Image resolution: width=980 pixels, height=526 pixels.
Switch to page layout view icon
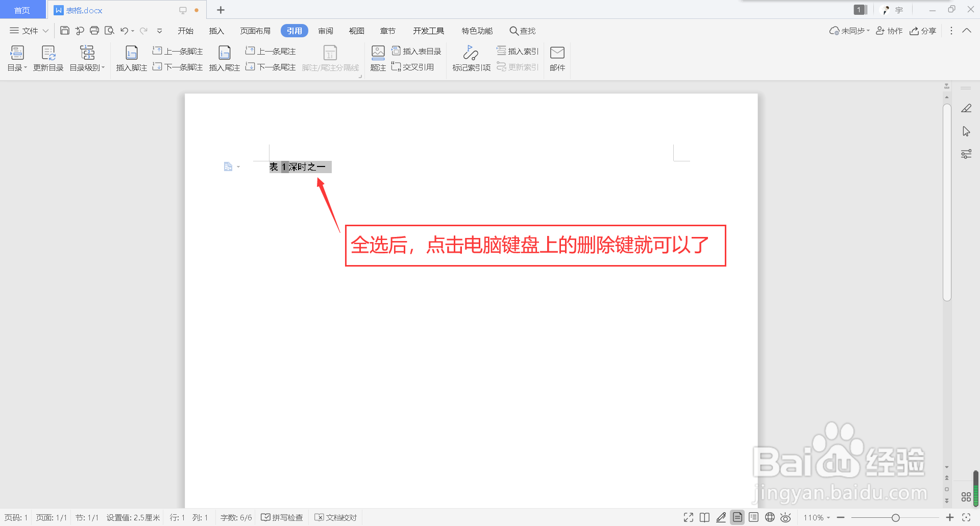tap(738, 517)
